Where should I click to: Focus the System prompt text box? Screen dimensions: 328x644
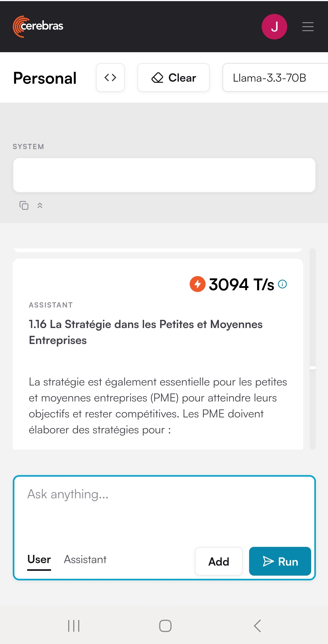164,175
